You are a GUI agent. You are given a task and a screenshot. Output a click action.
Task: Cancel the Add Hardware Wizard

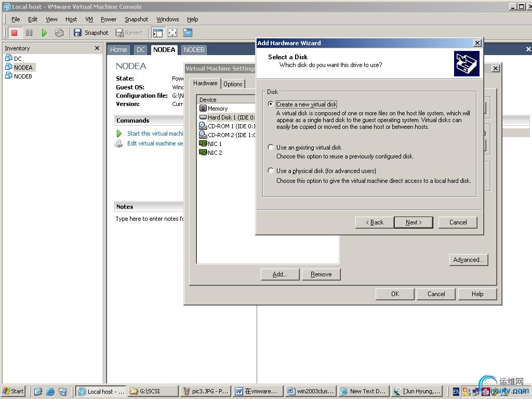[458, 222]
